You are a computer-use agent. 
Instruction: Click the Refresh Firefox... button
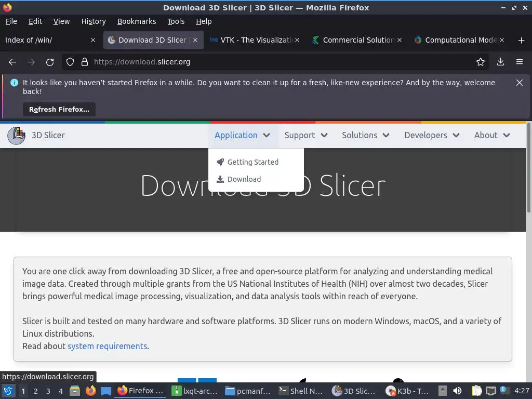59,110
